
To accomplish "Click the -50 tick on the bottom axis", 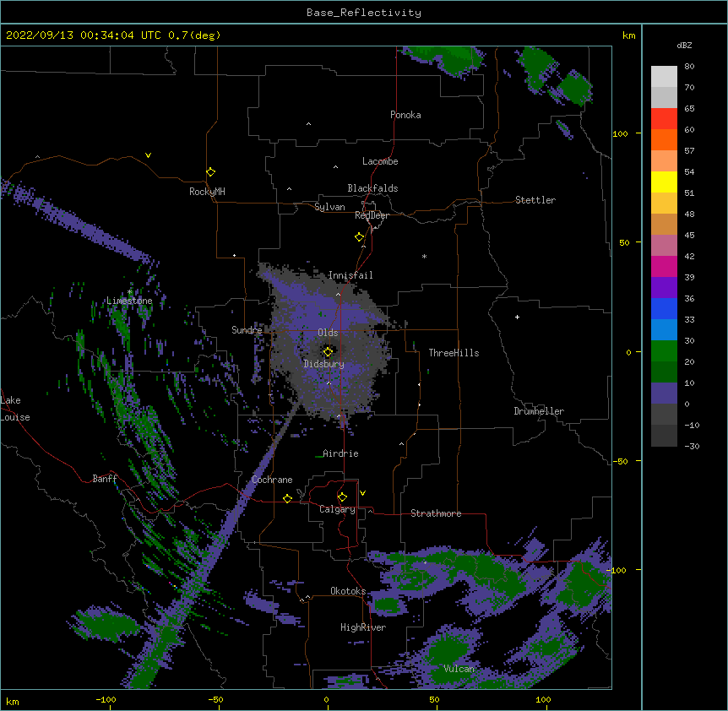I will [x=215, y=699].
